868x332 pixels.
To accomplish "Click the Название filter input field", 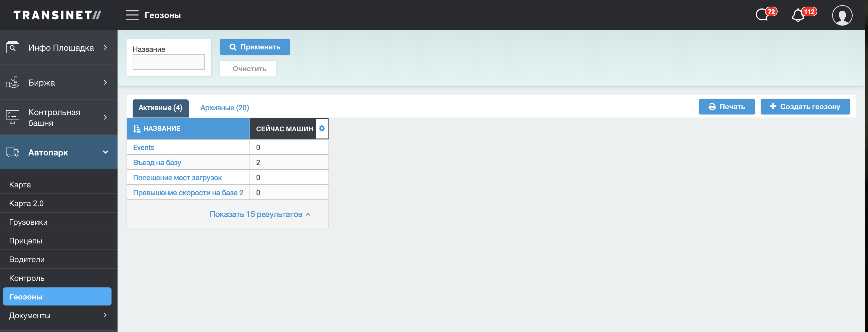I will (x=168, y=62).
